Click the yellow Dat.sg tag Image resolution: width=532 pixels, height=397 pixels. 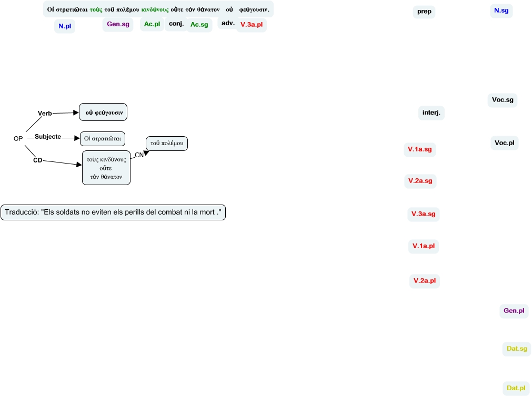coord(516,348)
